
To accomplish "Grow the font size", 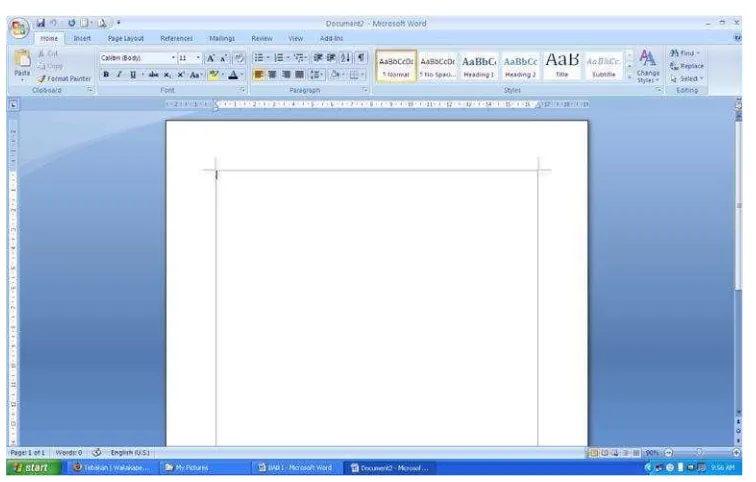I will click(x=211, y=58).
